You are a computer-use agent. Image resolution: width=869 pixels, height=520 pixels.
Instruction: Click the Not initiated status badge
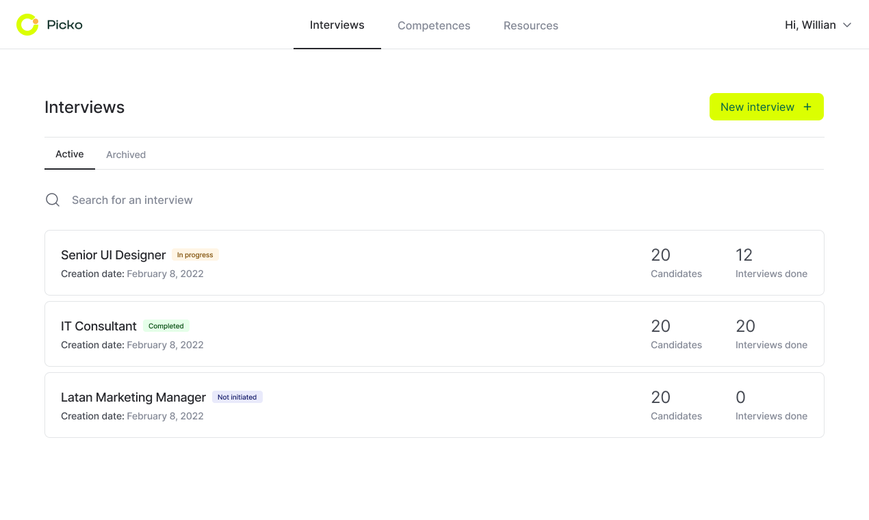[237, 397]
